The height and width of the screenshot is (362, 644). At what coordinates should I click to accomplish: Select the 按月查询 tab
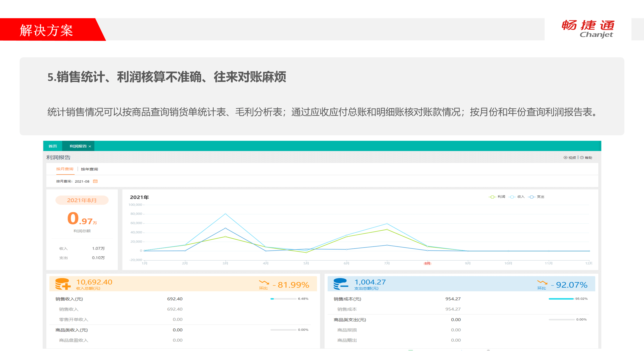click(65, 169)
